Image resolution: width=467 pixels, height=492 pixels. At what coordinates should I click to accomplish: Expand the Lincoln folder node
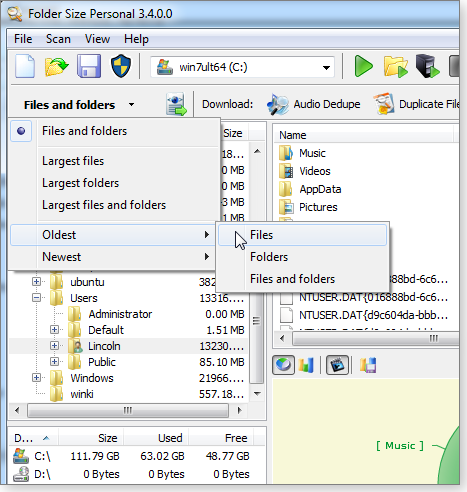tap(54, 346)
